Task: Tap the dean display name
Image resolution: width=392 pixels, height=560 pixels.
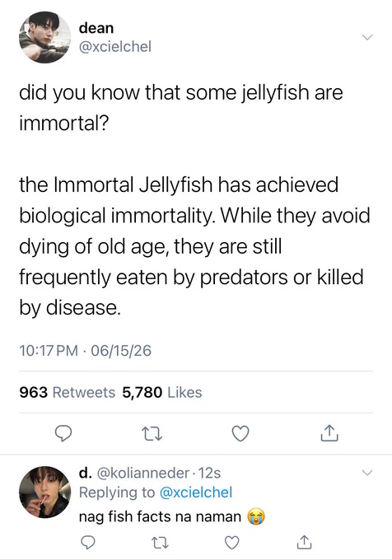Action: [x=96, y=28]
